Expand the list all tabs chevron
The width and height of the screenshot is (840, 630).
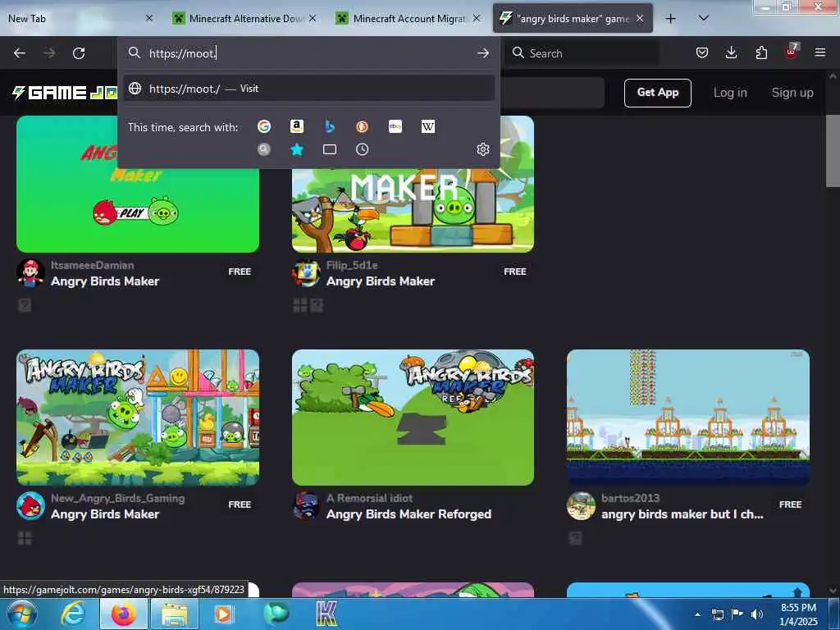704,18
